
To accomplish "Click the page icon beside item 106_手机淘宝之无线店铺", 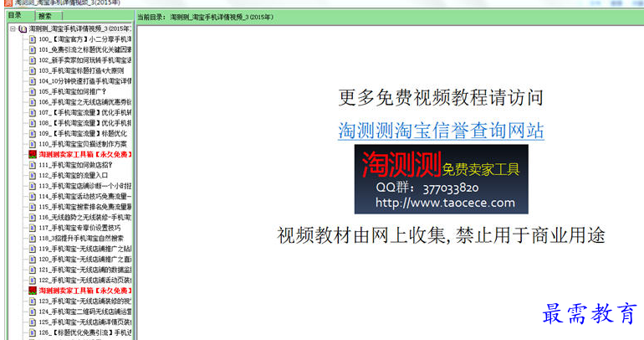I will (33, 102).
